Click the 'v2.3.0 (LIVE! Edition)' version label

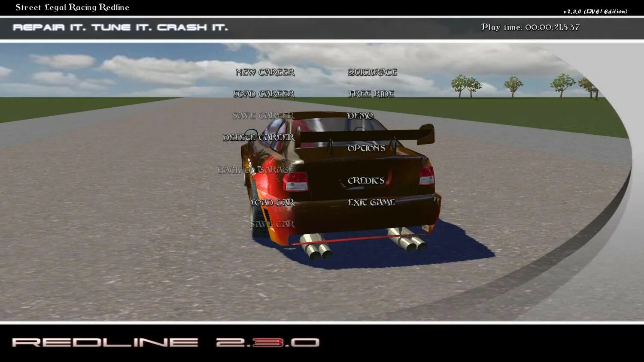pos(595,12)
